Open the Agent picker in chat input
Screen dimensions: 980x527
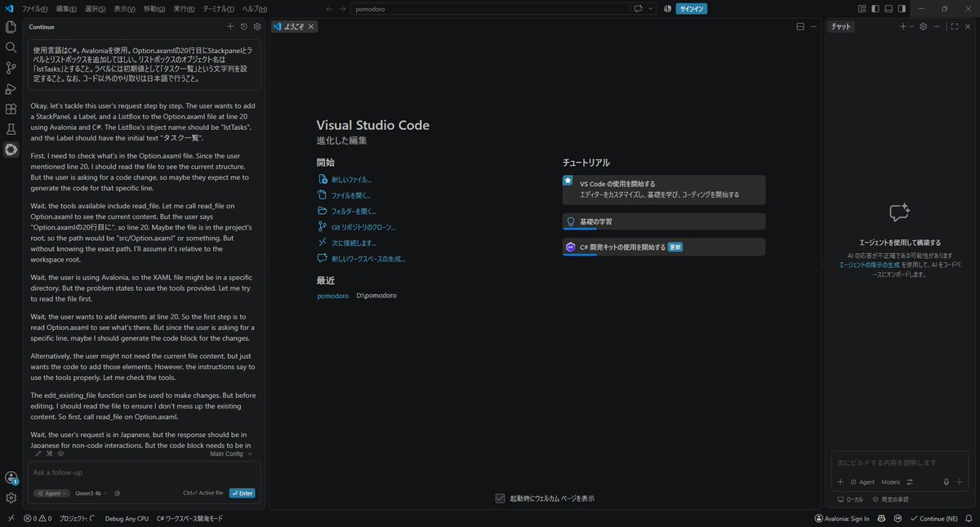pyautogui.click(x=862, y=482)
